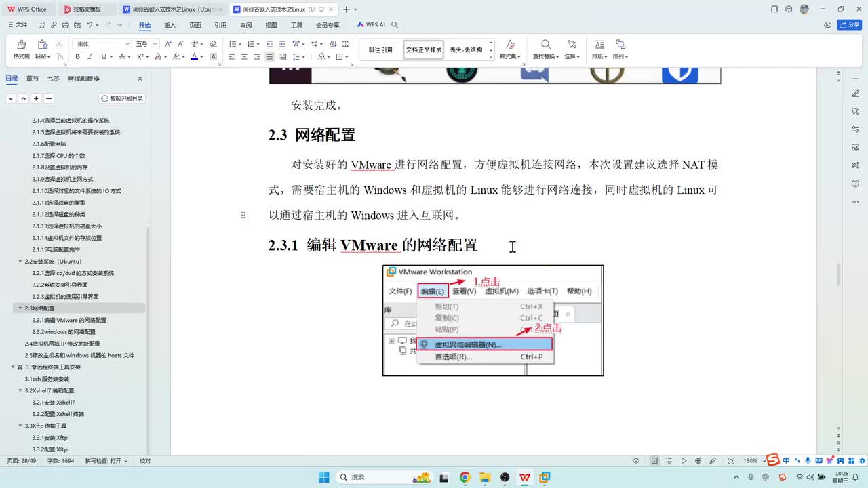Click the document vertical scrollbar thumb
The image size is (868, 488).
coord(838,274)
